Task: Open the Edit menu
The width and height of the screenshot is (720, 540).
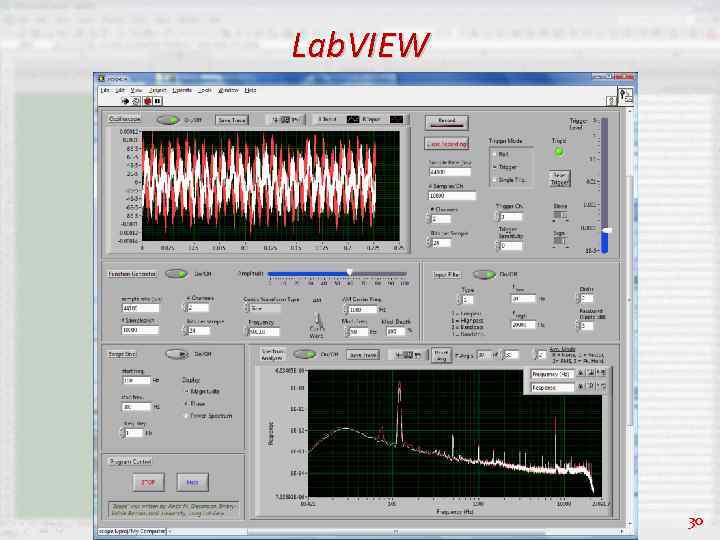Action: click(x=119, y=90)
